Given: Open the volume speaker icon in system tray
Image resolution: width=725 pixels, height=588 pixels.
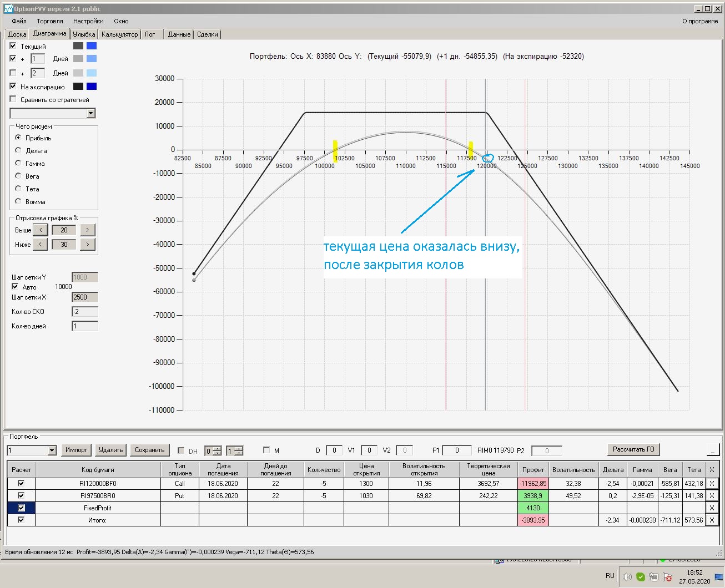Looking at the screenshot, I should pyautogui.click(x=627, y=577).
